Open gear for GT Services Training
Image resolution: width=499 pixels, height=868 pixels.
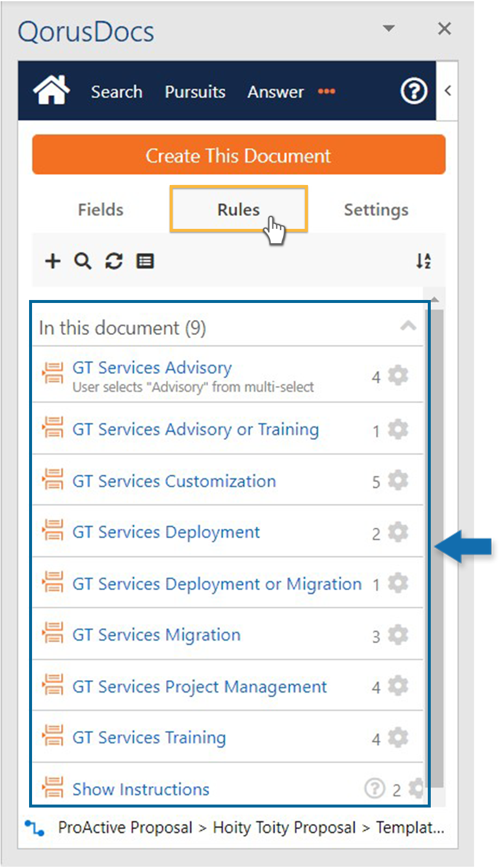point(398,738)
